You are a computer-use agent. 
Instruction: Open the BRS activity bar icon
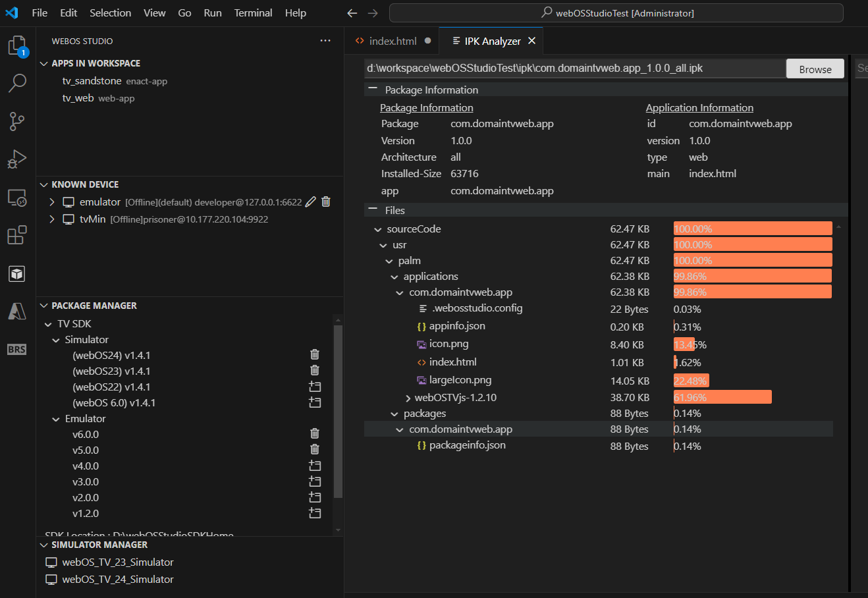coord(17,349)
